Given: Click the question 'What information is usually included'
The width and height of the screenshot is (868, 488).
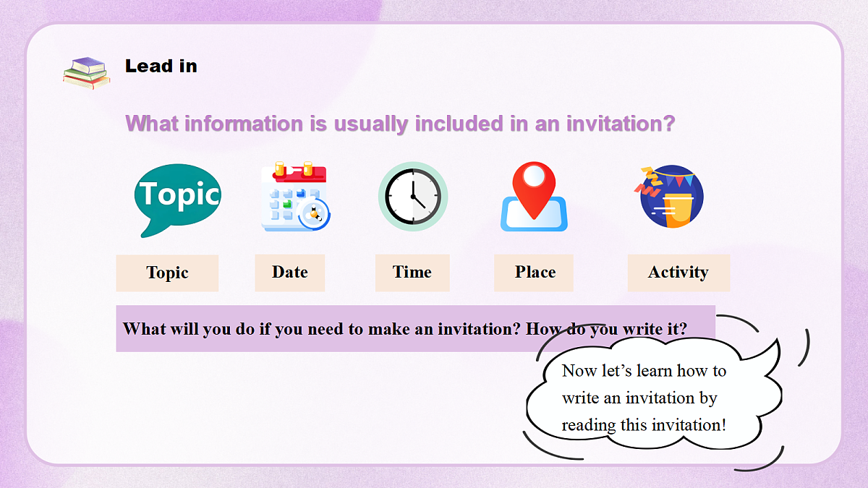Looking at the screenshot, I should (x=400, y=124).
